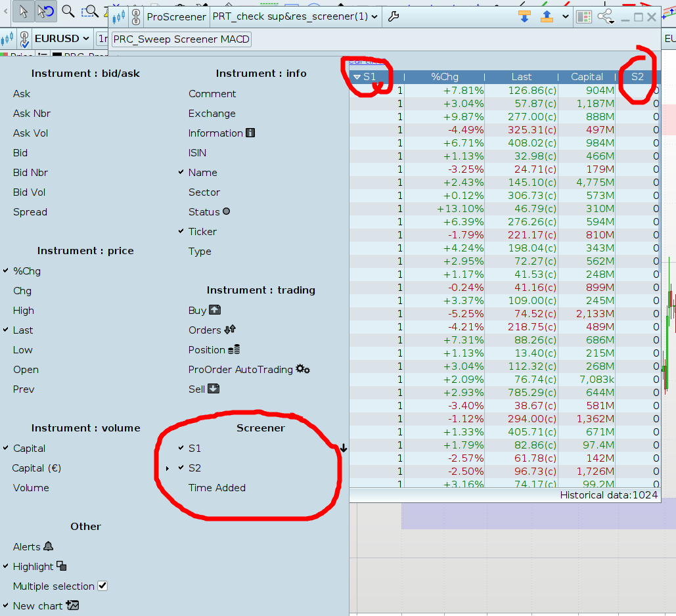The height and width of the screenshot is (616, 676).
Task: Toggle Multiple selection checkbox
Action: click(x=102, y=586)
